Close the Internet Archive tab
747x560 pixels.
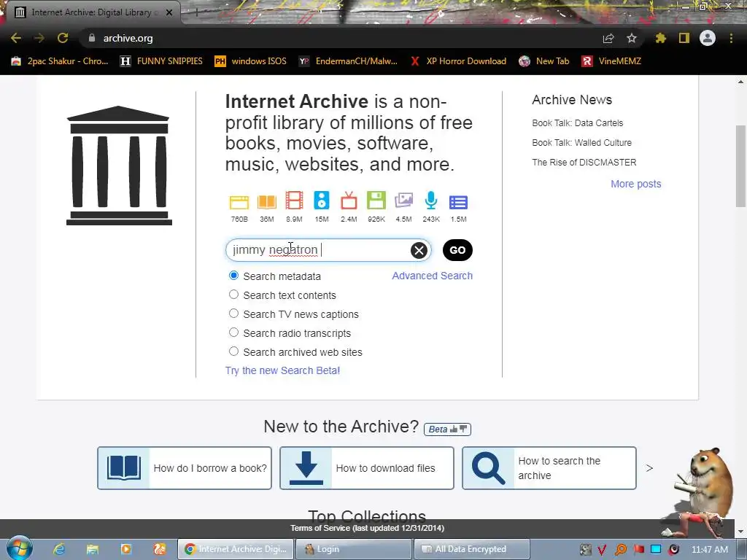coord(169,12)
